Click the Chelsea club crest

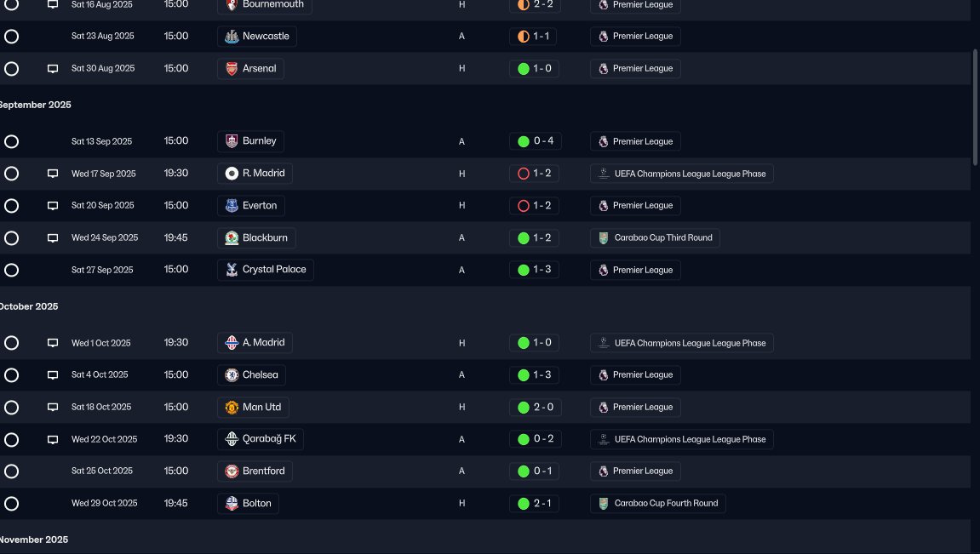[x=232, y=374]
